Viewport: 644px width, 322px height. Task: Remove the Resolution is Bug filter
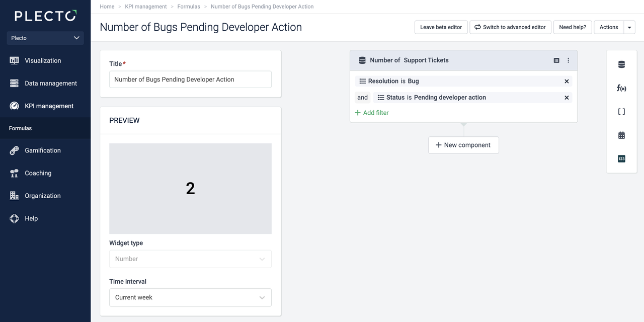coord(567,82)
